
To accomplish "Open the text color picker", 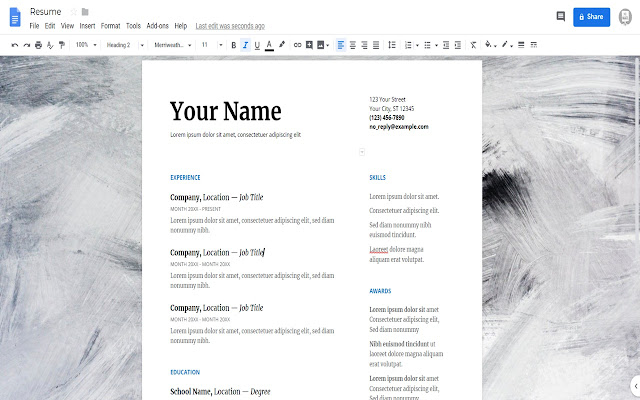I will (269, 45).
